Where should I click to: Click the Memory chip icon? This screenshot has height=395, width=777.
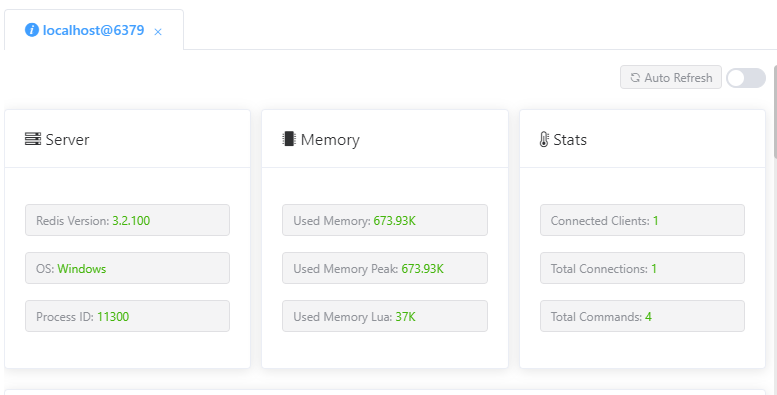click(x=288, y=139)
